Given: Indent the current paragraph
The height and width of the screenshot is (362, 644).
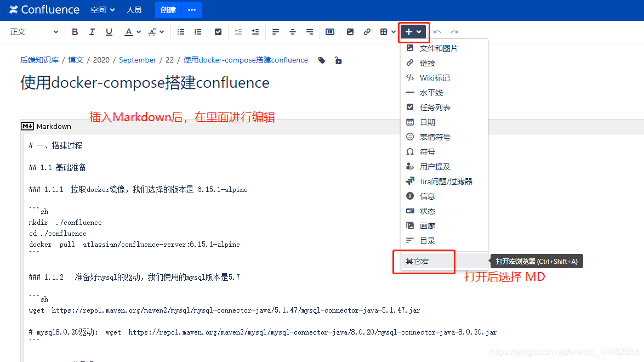Looking at the screenshot, I should tap(255, 32).
